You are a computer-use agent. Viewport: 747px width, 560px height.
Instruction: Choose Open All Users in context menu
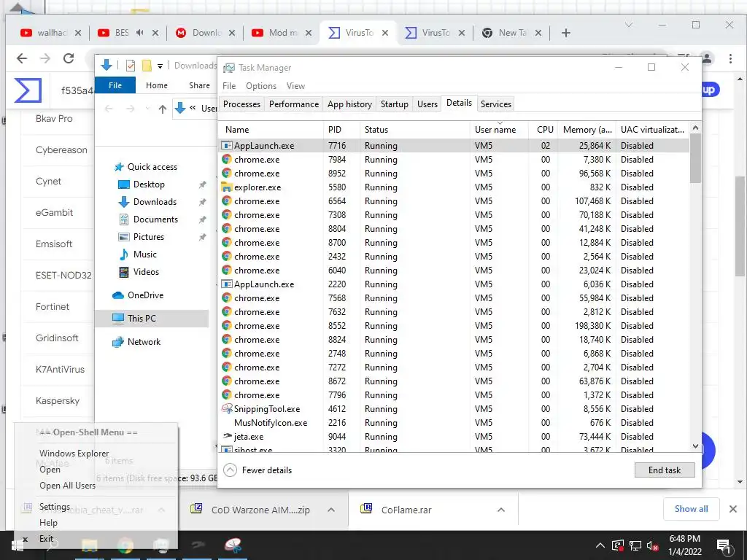pos(68,485)
